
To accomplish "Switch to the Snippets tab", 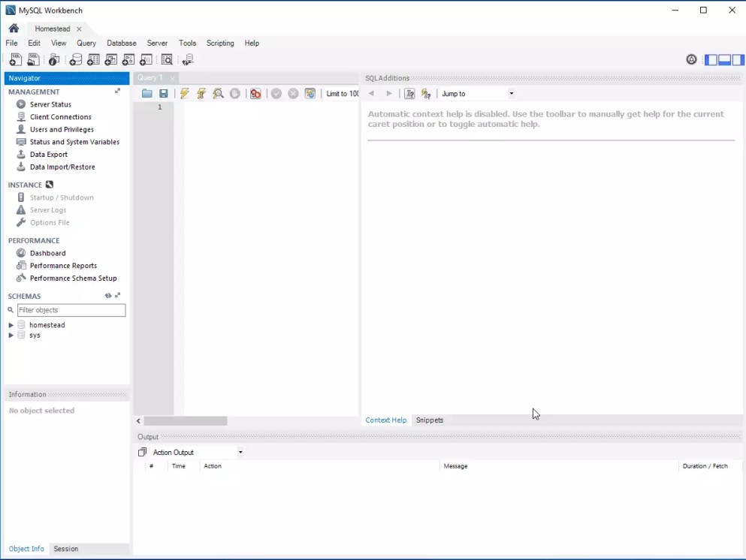I will (430, 420).
